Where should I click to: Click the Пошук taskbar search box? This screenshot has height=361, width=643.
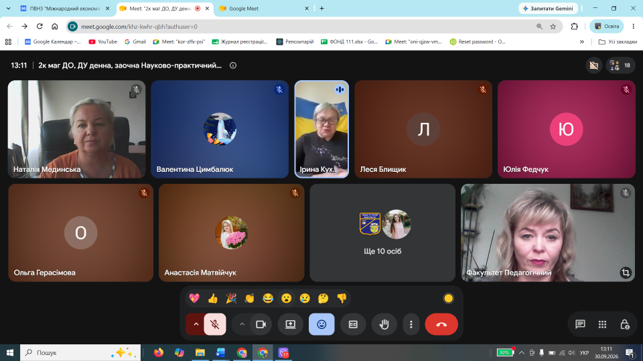click(x=80, y=352)
